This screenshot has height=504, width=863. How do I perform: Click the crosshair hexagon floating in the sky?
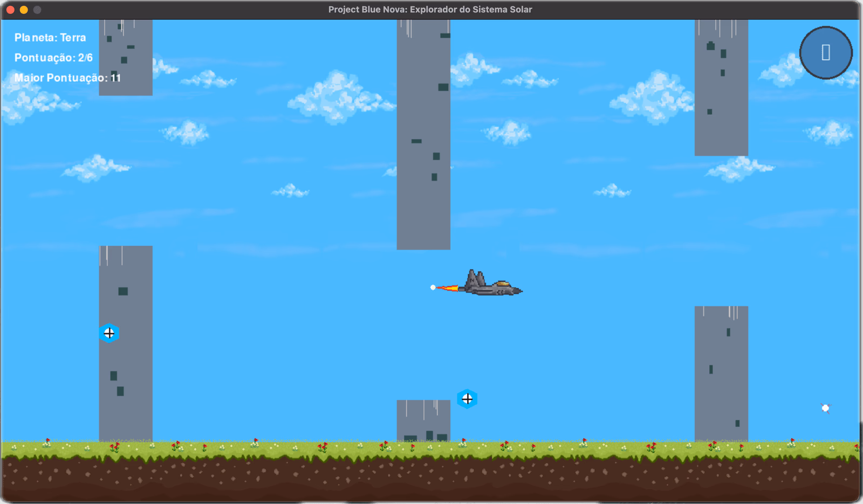[x=467, y=399]
